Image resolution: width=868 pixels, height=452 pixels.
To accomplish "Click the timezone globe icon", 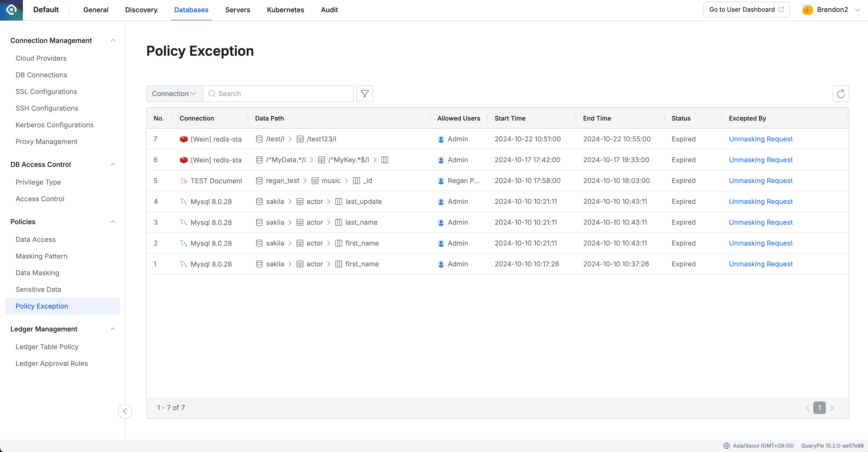I will click(726, 445).
